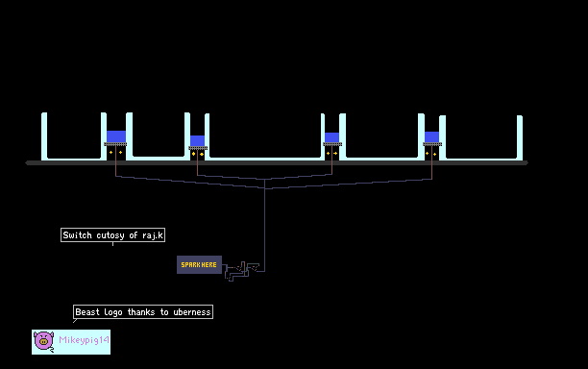Click inside the rightmost empty cyan container

pyautogui.click(x=481, y=136)
